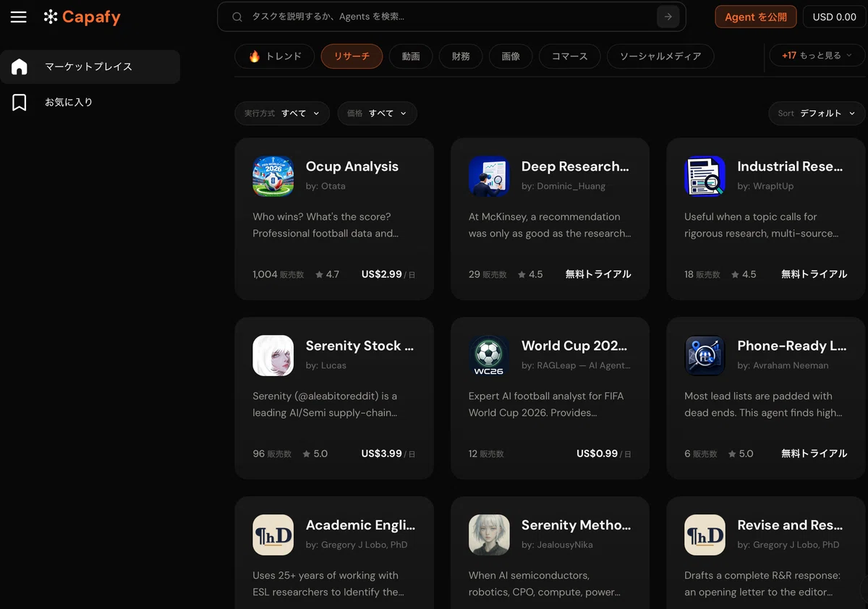Viewport: 868px width, 609px height.
Task: Click the Agent を公開 button
Action: (756, 17)
